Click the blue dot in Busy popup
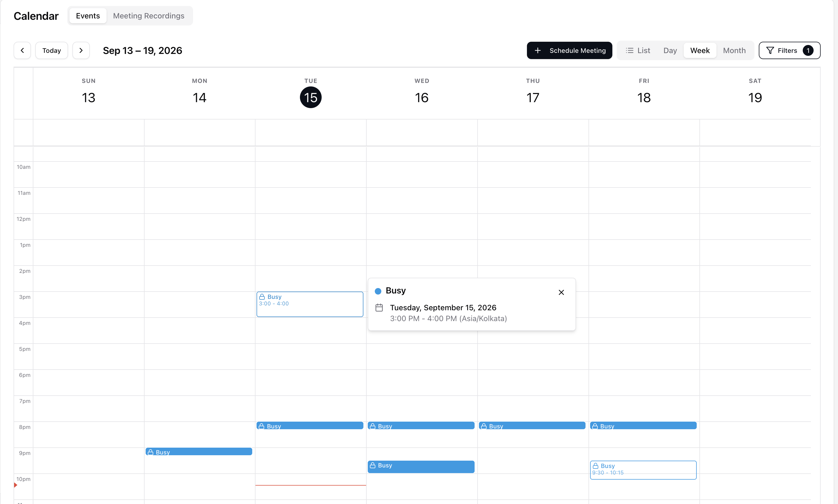The height and width of the screenshot is (504, 838). click(x=378, y=291)
